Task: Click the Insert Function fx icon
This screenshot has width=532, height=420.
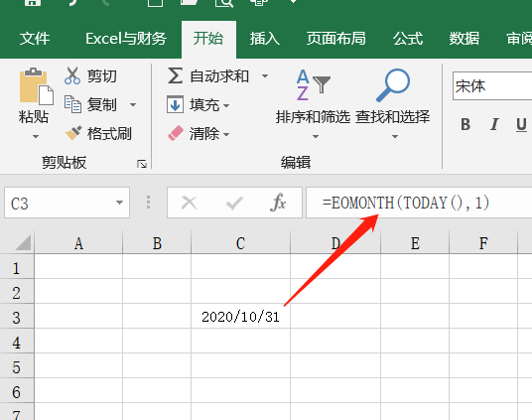Action: (278, 203)
